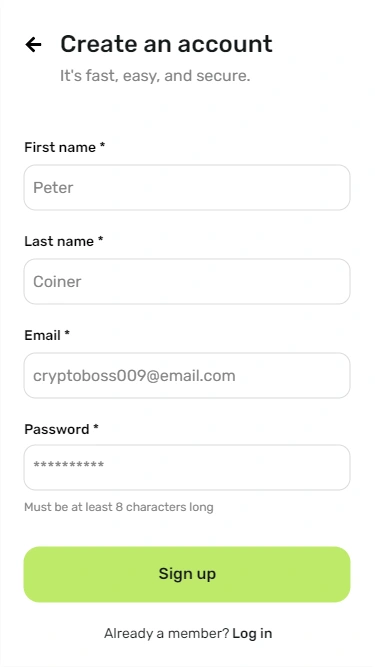375x667 pixels.
Task: Click the required asterisk beside First name
Action: (x=102, y=145)
